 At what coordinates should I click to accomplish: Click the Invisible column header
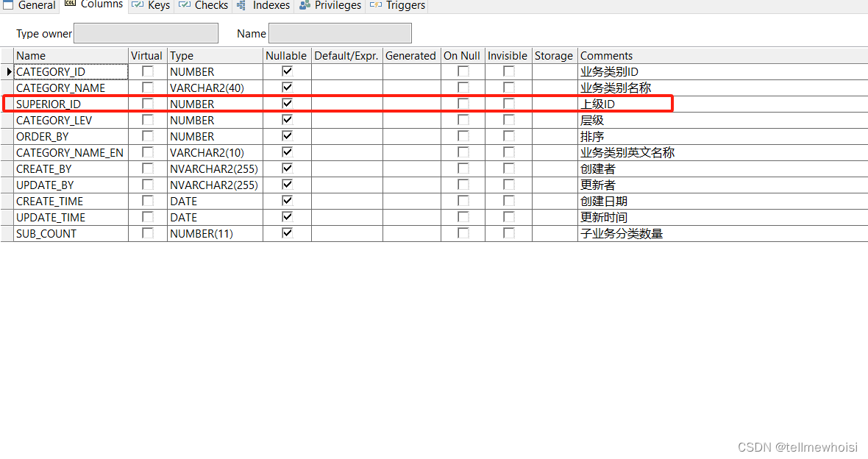click(x=508, y=56)
